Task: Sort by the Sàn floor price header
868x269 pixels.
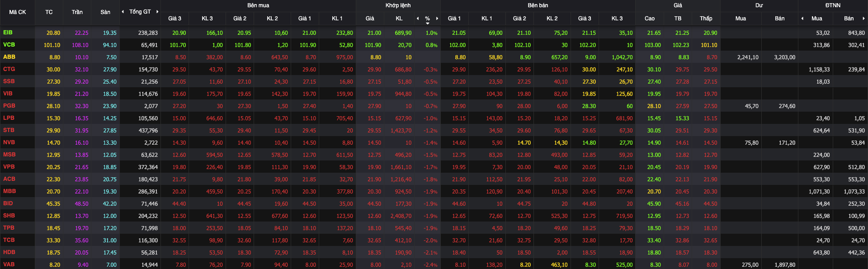Action: [x=105, y=12]
